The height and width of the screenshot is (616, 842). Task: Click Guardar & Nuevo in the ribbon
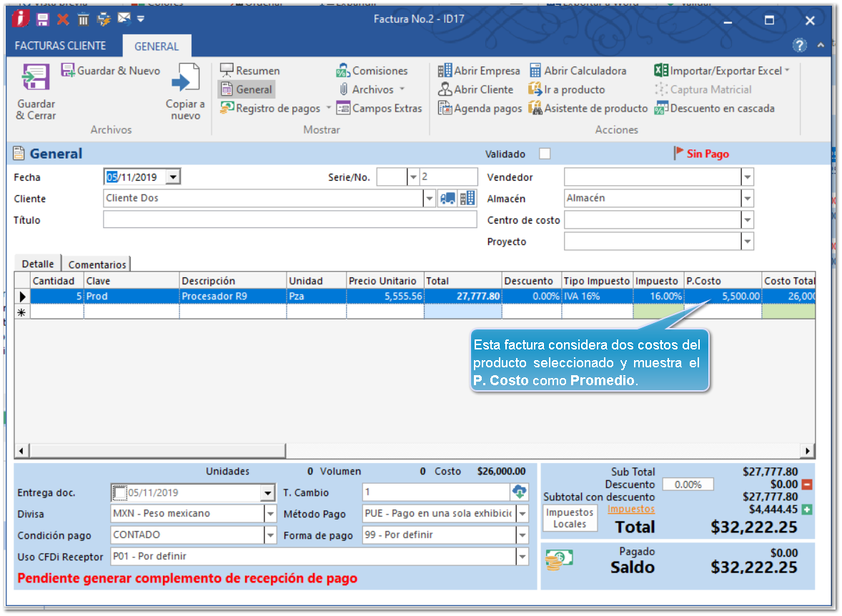[111, 71]
